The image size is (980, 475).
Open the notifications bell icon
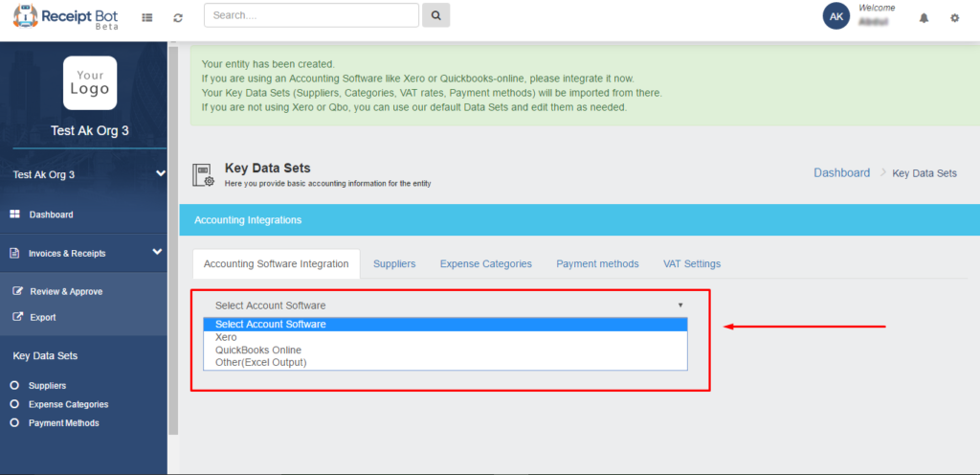[x=924, y=18]
